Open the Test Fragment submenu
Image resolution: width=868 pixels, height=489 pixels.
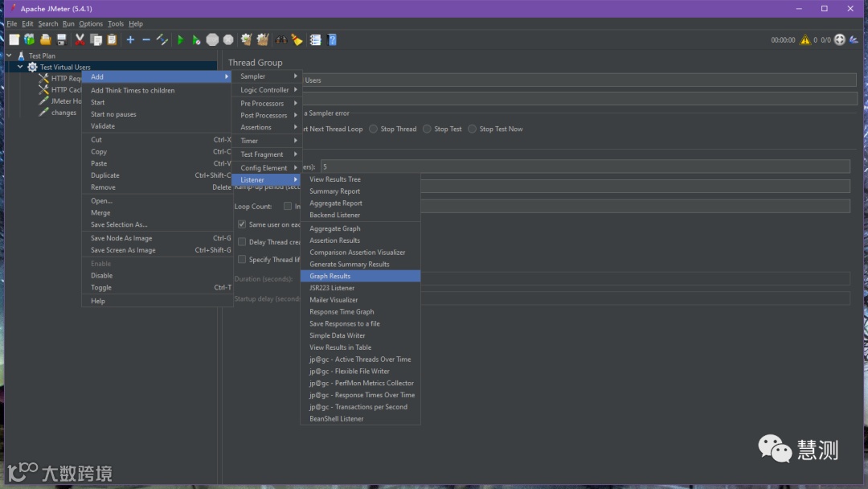[266, 154]
